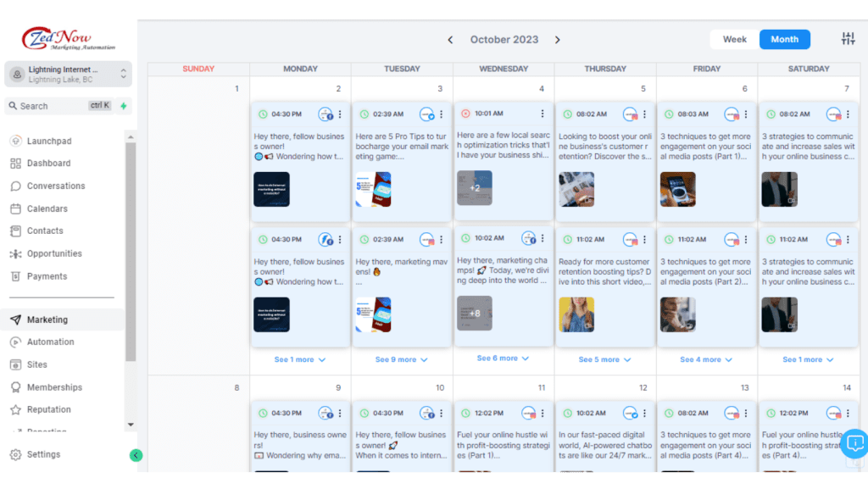Switch calendar to Week view
Image resolution: width=868 pixels, height=489 pixels.
[x=734, y=39]
